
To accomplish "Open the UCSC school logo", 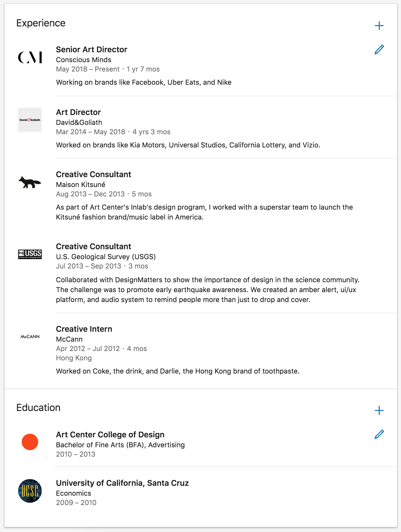I will pyautogui.click(x=30, y=491).
